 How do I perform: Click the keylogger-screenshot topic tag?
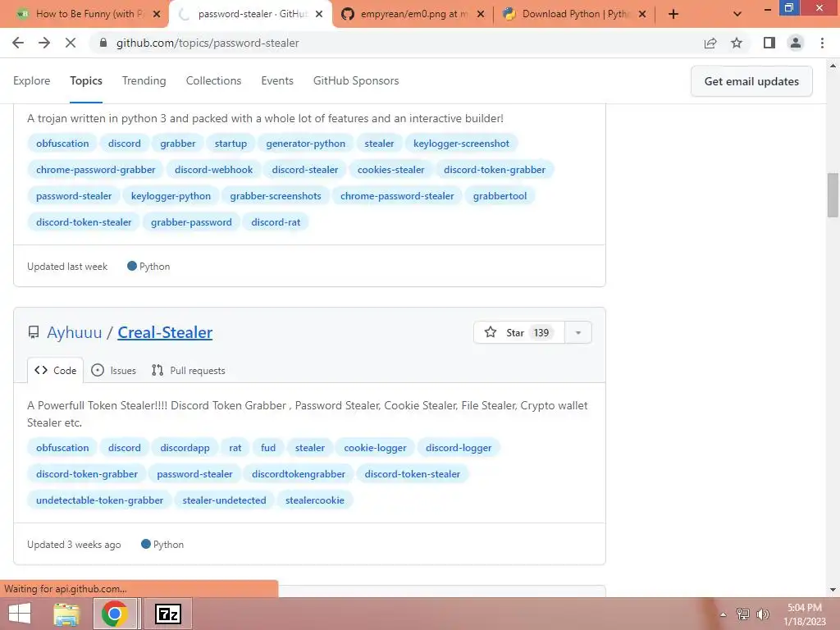tap(461, 144)
